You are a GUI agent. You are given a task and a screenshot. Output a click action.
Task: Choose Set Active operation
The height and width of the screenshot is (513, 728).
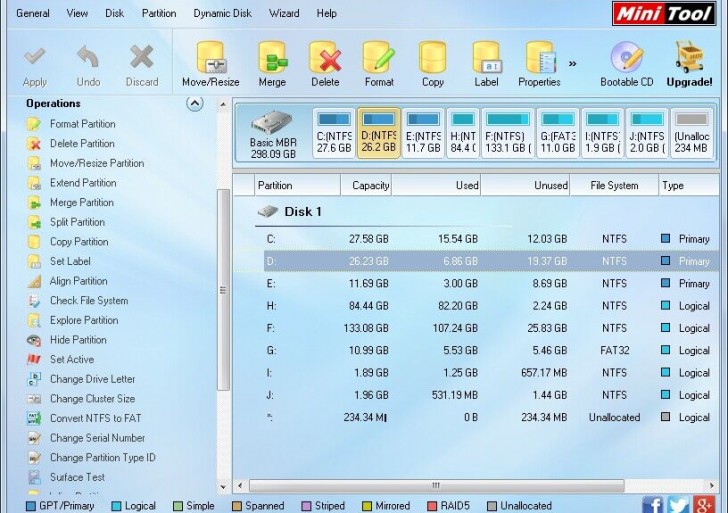72,359
